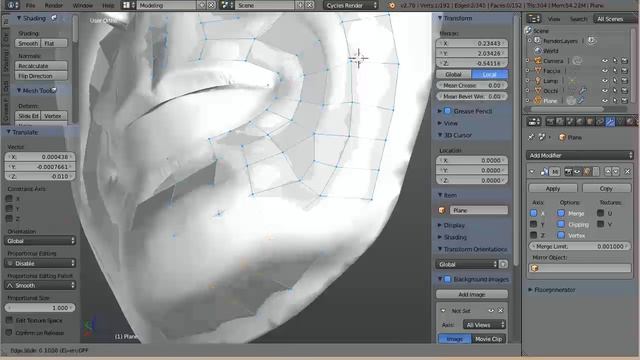640x360 pixels.
Task: Click the add screen layout plus icon
Action: click(x=202, y=5)
